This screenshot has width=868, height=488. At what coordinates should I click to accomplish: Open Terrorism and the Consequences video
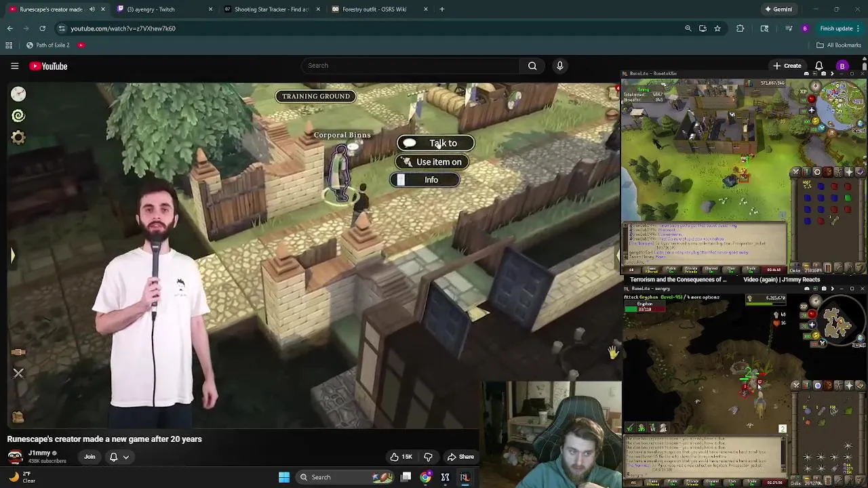click(x=677, y=279)
